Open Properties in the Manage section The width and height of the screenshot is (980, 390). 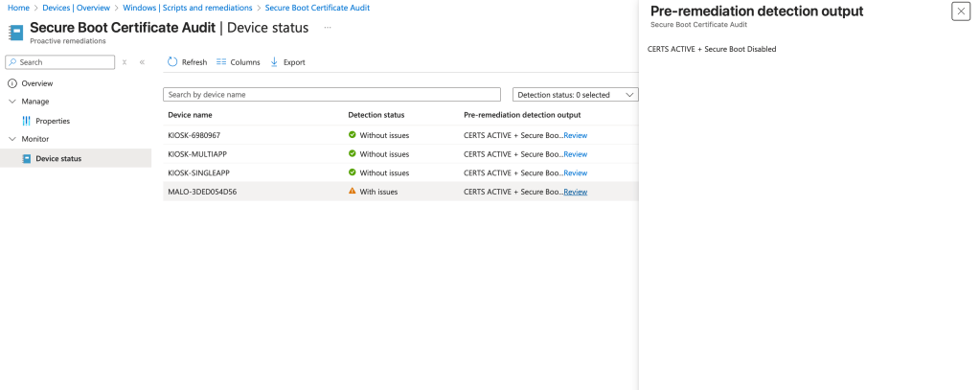point(52,121)
